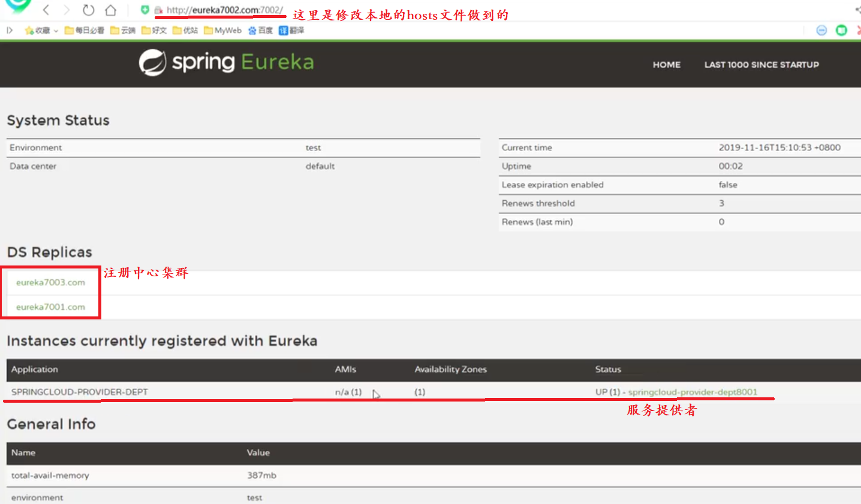Click the green reading mode book icon
This screenshot has width=861, height=504.
[841, 30]
